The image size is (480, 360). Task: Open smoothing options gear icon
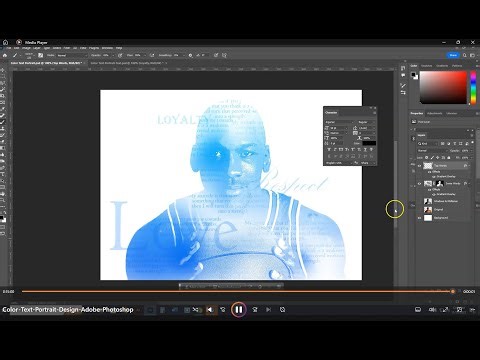pos(190,55)
